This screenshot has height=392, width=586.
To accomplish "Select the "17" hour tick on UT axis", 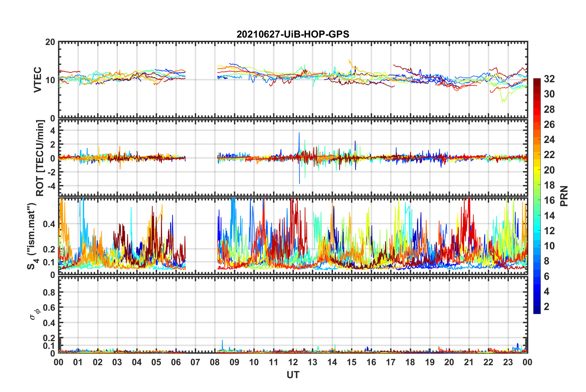I will (391, 362).
